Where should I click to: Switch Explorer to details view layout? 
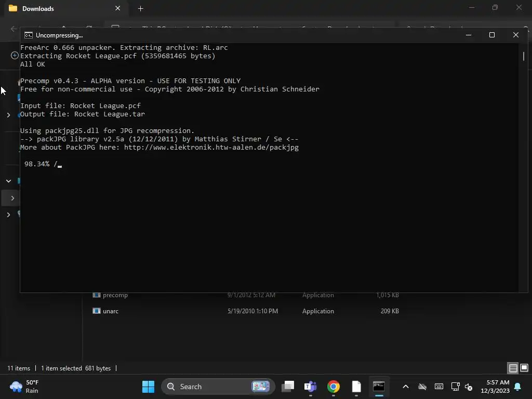tap(513, 368)
